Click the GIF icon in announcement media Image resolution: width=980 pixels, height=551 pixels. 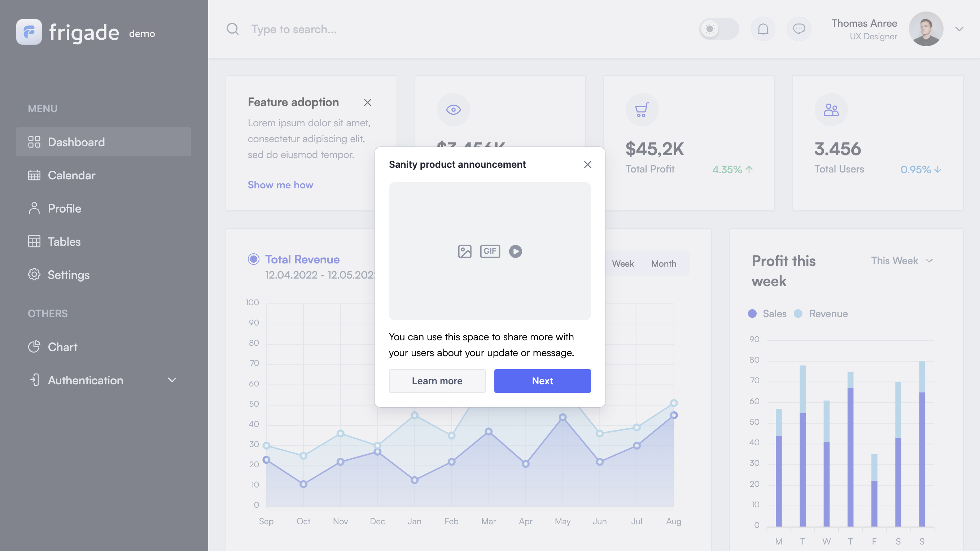490,251
